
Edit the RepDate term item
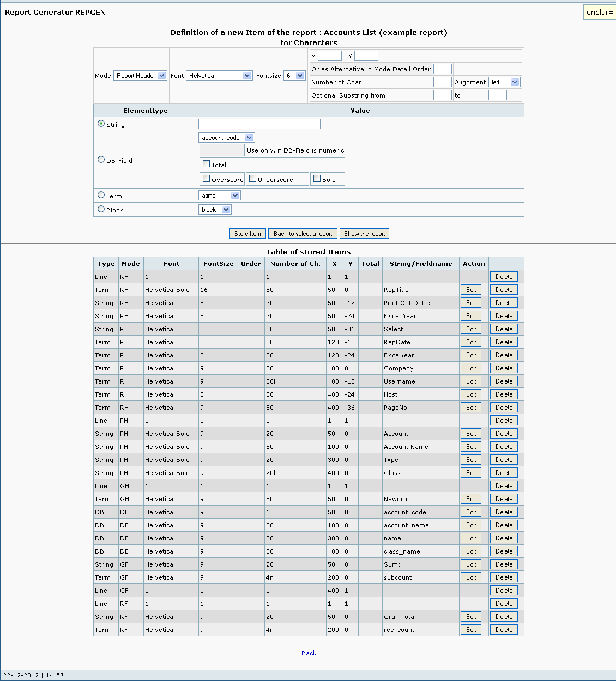click(471, 342)
